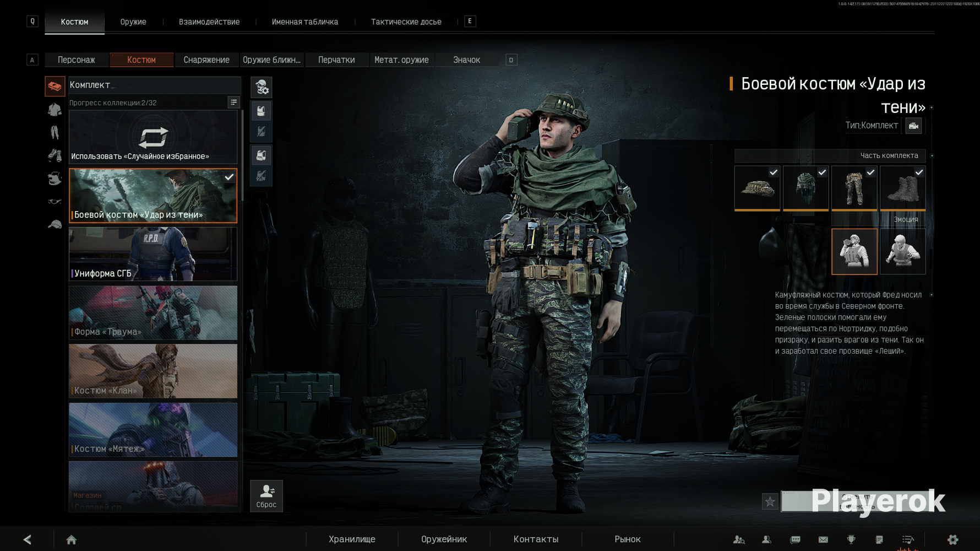Image resolution: width=980 pixels, height=551 pixels.
Task: Click the Отменить внешность button
Action: [856, 501]
